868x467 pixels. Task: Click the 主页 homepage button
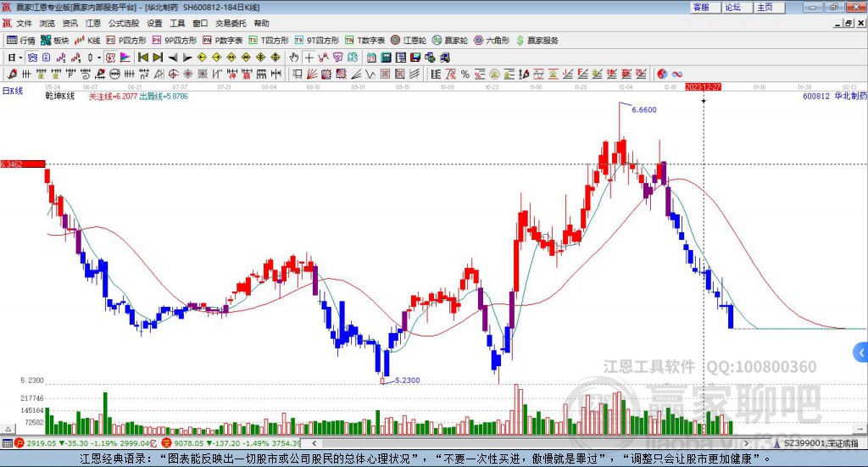pos(770,7)
